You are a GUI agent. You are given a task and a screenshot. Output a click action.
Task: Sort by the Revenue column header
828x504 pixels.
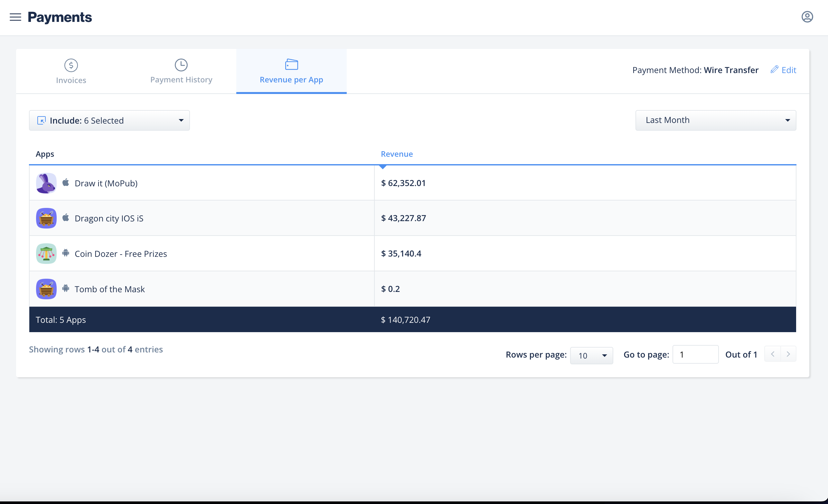point(397,154)
